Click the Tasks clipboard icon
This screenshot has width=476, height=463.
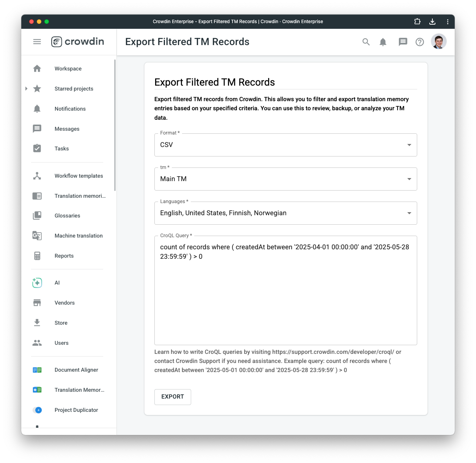[x=37, y=149]
